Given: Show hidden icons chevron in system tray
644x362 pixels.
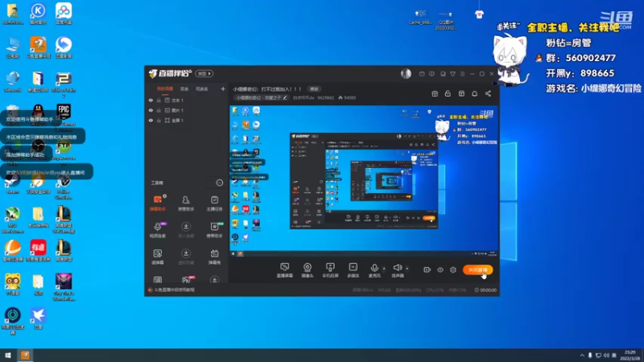Looking at the screenshot, I should click(x=581, y=356).
